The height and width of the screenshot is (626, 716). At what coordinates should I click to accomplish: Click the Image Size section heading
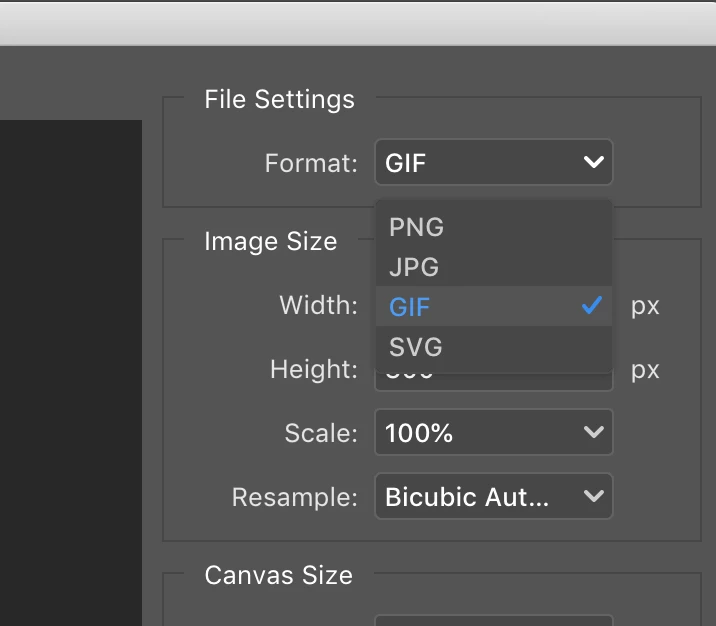coord(270,241)
